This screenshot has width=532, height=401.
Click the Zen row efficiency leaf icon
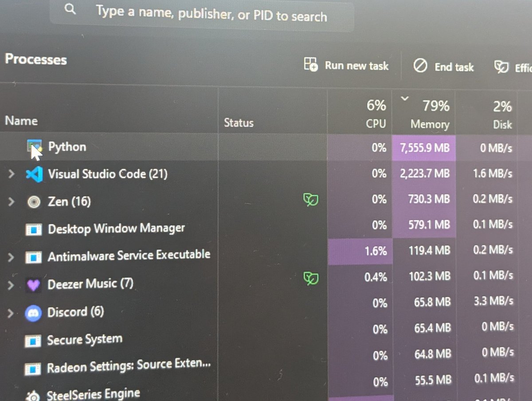(311, 200)
